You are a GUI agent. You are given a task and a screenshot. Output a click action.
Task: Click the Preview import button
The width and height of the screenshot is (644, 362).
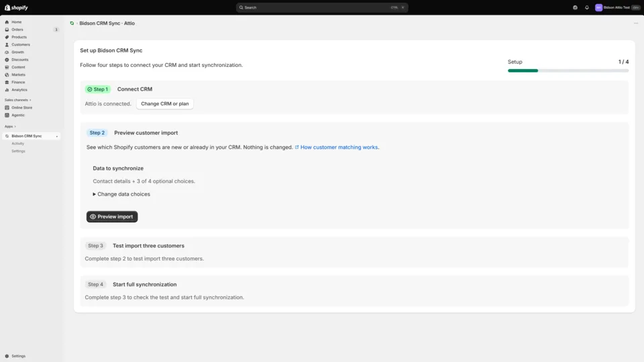point(112,217)
